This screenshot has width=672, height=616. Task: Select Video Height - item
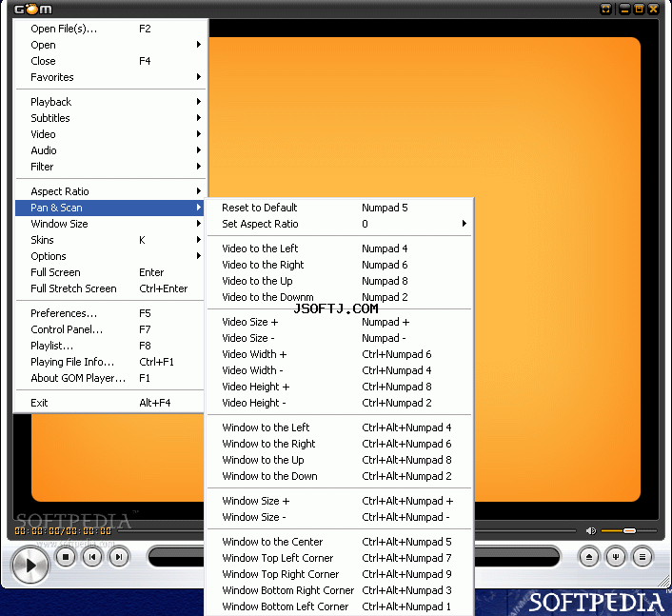pos(340,403)
